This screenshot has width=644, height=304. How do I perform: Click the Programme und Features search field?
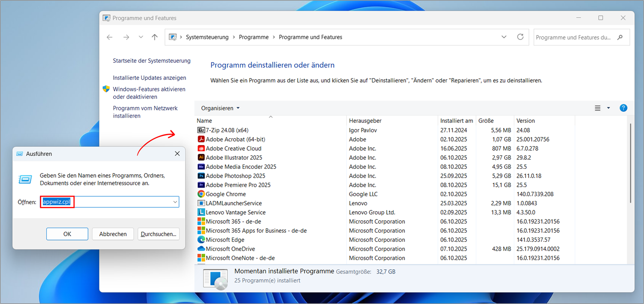point(573,37)
